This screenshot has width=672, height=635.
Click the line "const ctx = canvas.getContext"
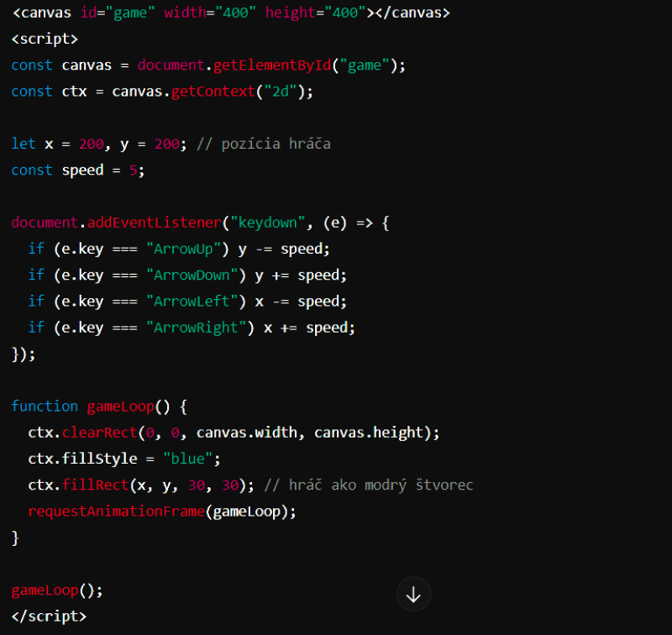point(162,92)
